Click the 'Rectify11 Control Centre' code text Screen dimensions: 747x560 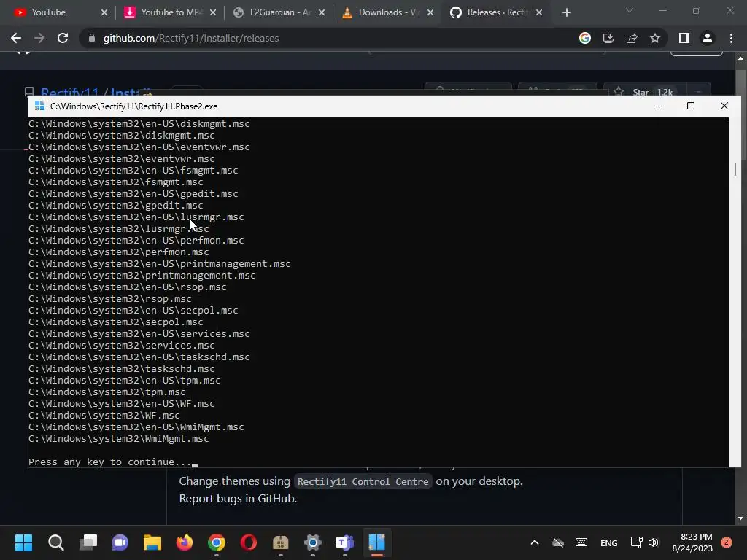(x=363, y=481)
